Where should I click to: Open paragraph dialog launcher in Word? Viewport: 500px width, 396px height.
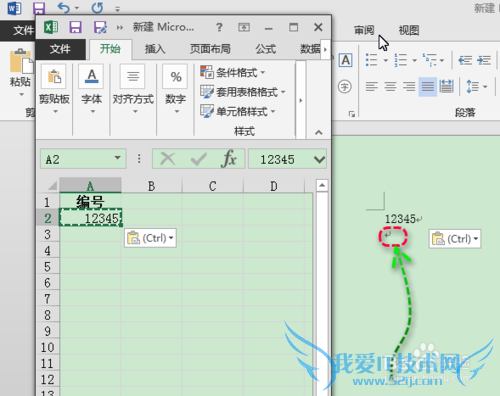tap(352, 114)
